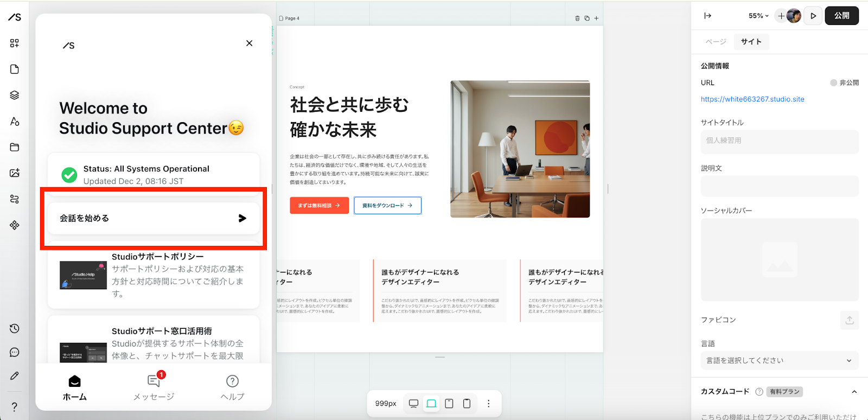Click the 社会と共に歩む 確かな未来 heading
868x420 pixels.
pos(349,117)
